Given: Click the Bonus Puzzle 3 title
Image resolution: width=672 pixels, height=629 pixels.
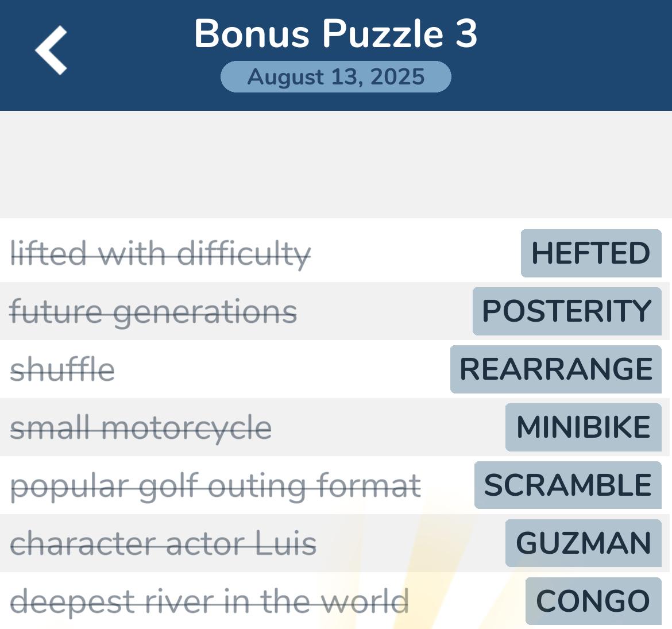Looking at the screenshot, I should pos(336,33).
